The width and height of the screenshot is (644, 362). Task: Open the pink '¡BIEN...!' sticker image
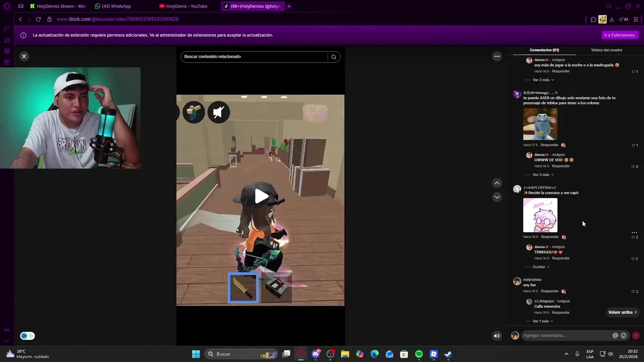point(540,215)
